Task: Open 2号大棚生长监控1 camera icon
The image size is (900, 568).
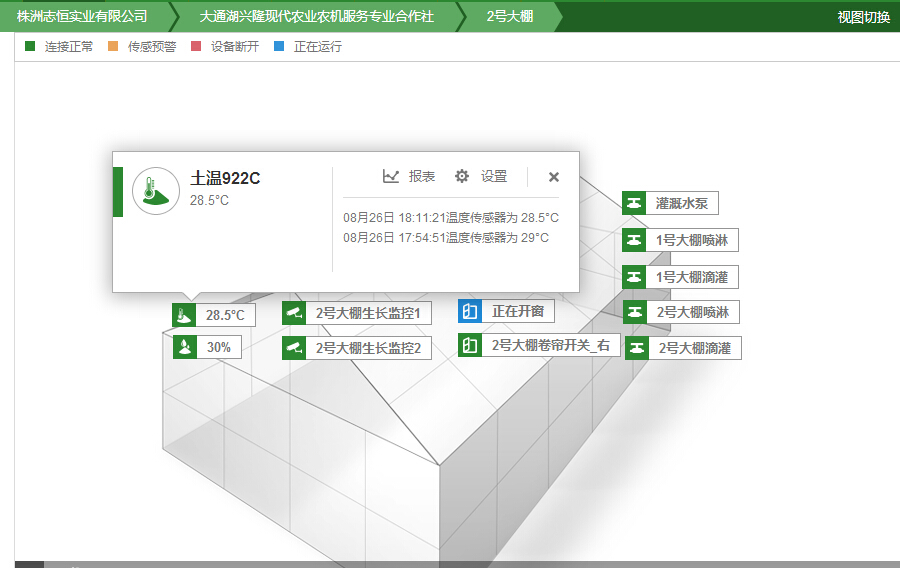Action: (294, 313)
